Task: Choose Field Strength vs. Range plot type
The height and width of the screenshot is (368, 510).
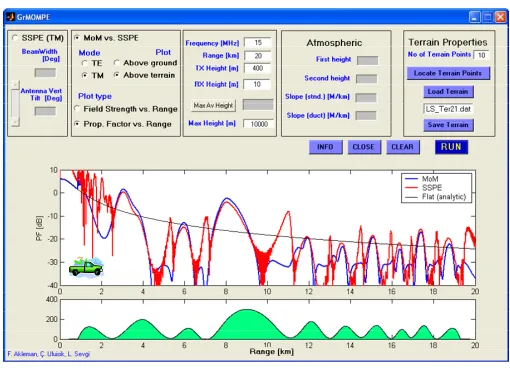Action: [x=77, y=109]
